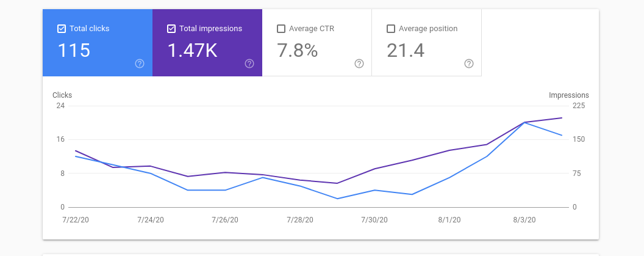
Task: Click the Average CTR label
Action: point(312,29)
